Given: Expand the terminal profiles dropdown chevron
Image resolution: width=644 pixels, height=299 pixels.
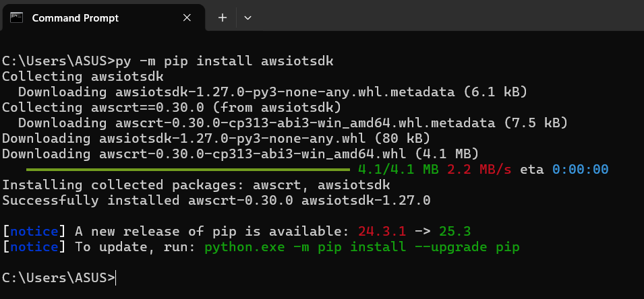Looking at the screenshot, I should pos(247,18).
